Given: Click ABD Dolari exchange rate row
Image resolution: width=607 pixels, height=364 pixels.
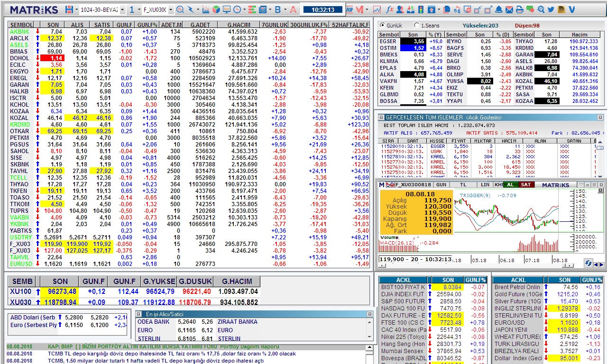Looking at the screenshot, I should tap(68, 318).
